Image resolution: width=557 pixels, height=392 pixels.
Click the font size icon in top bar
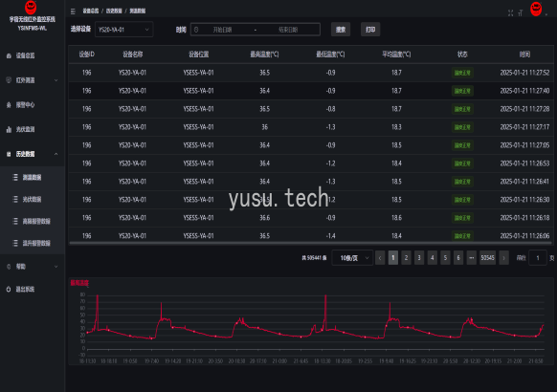click(521, 13)
